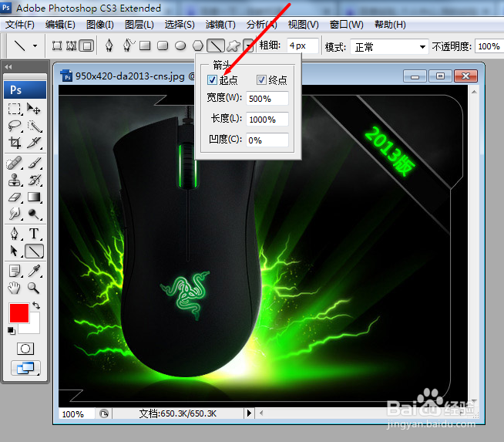Toggle the 终点 arrowhead checkbox
The height and width of the screenshot is (442, 504).
pos(262,79)
